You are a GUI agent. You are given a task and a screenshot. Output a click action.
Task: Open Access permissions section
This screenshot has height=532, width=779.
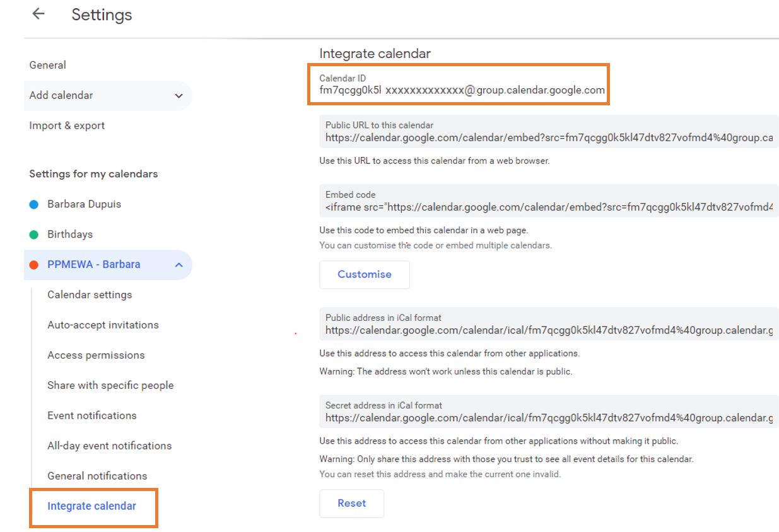96,356
